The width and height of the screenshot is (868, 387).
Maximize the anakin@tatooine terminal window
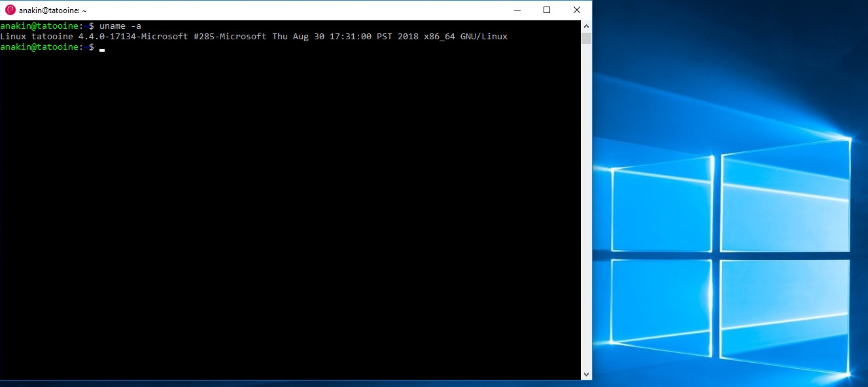tap(547, 10)
